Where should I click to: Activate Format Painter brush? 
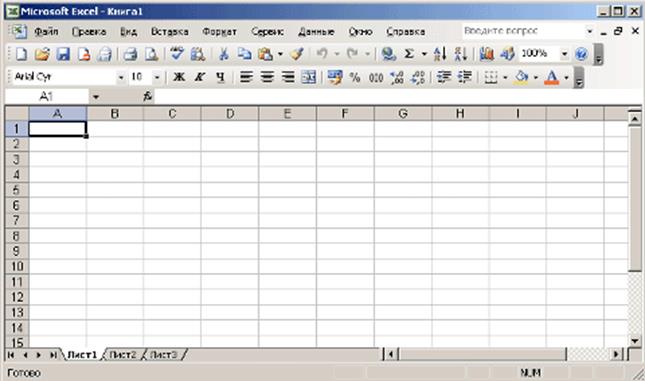tap(297, 54)
